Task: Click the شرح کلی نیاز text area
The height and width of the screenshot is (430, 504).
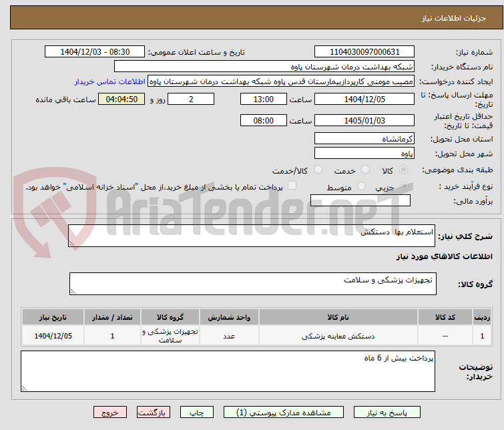Action: click(252, 236)
